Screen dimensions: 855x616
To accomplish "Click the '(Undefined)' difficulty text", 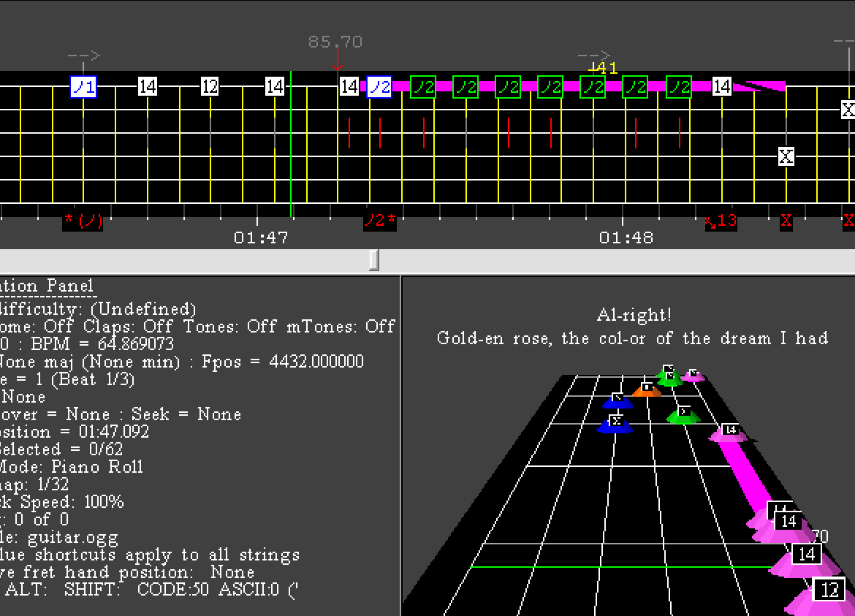I will (142, 309).
